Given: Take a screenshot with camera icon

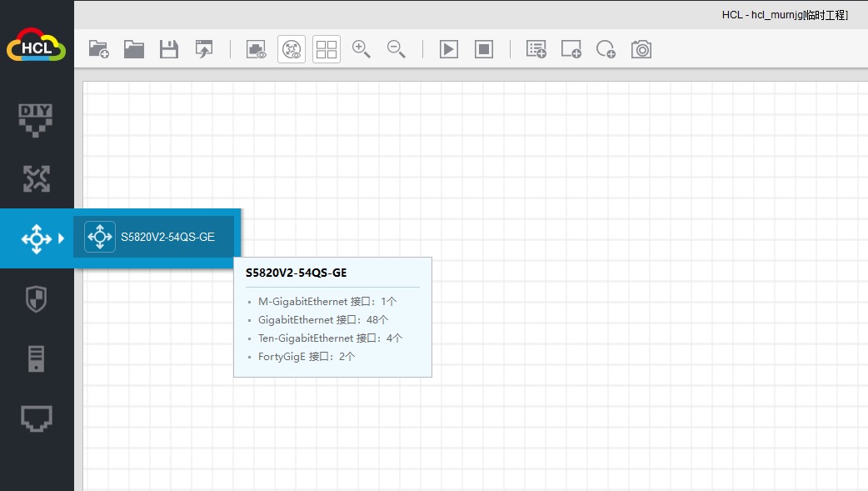Looking at the screenshot, I should point(641,49).
